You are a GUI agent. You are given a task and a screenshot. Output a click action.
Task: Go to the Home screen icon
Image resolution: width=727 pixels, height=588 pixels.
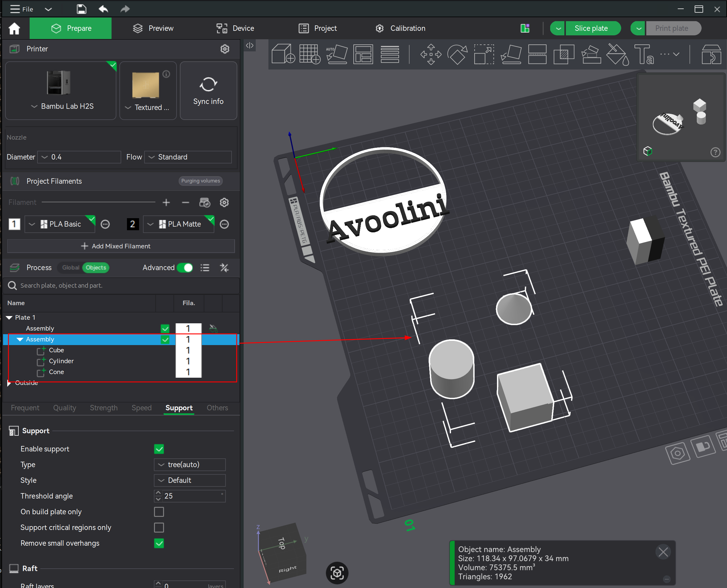coord(14,28)
